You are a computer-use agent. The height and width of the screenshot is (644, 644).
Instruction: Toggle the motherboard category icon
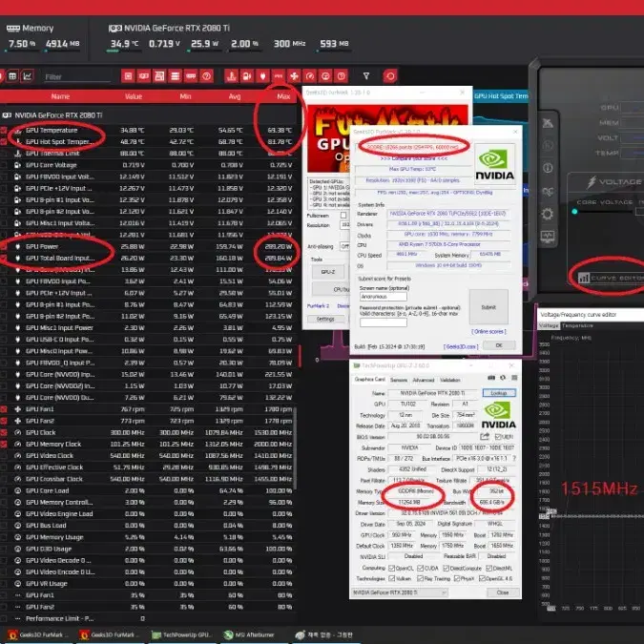pos(159,76)
